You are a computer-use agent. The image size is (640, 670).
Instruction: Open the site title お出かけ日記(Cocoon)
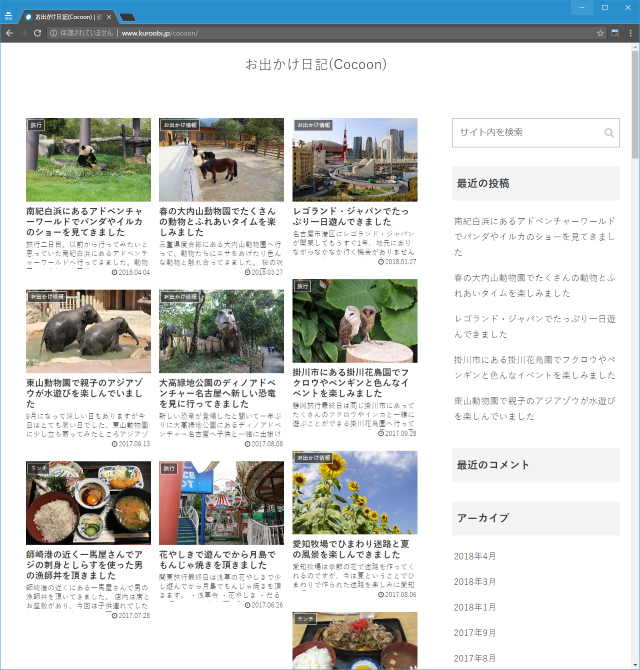point(316,64)
